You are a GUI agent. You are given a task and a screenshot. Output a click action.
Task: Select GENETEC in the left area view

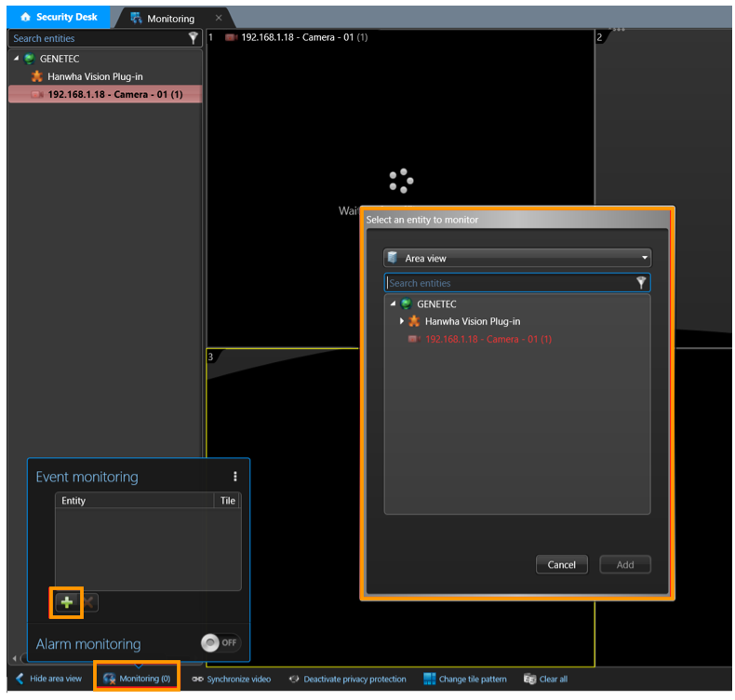click(x=59, y=59)
